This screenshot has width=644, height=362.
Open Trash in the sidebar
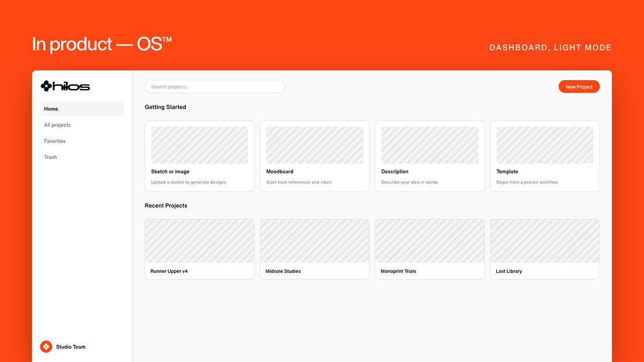[x=50, y=157]
